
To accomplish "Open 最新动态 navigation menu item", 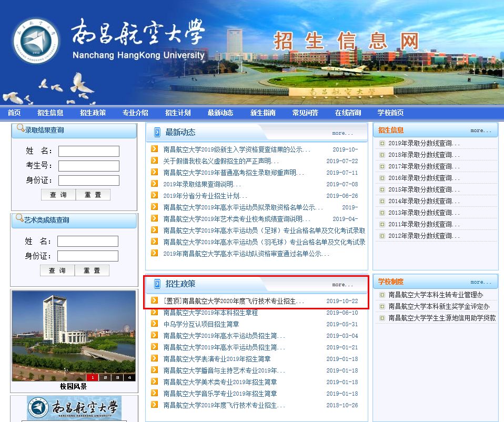I will [220, 113].
